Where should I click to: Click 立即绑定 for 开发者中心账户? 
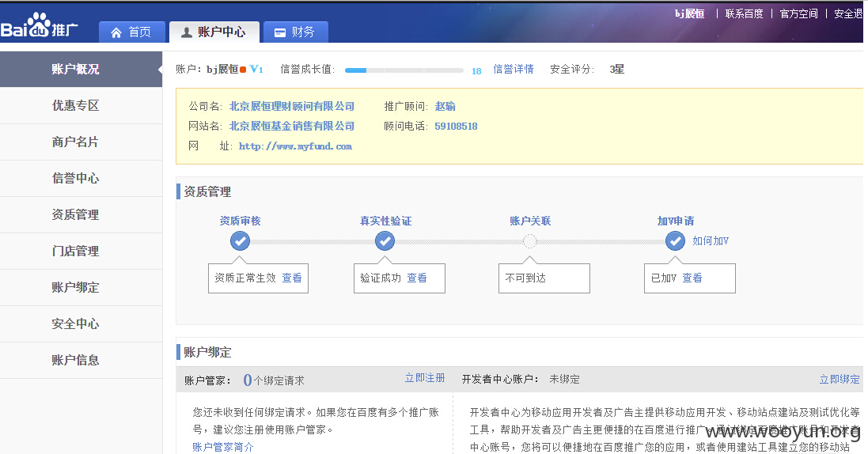coord(840,380)
